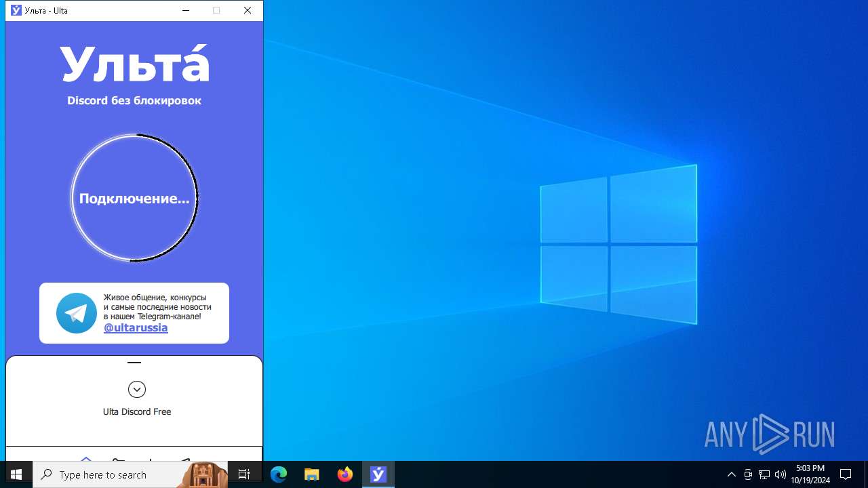This screenshot has width=868, height=488.
Task: Close the Ульта - Ulta window
Action: [248, 10]
